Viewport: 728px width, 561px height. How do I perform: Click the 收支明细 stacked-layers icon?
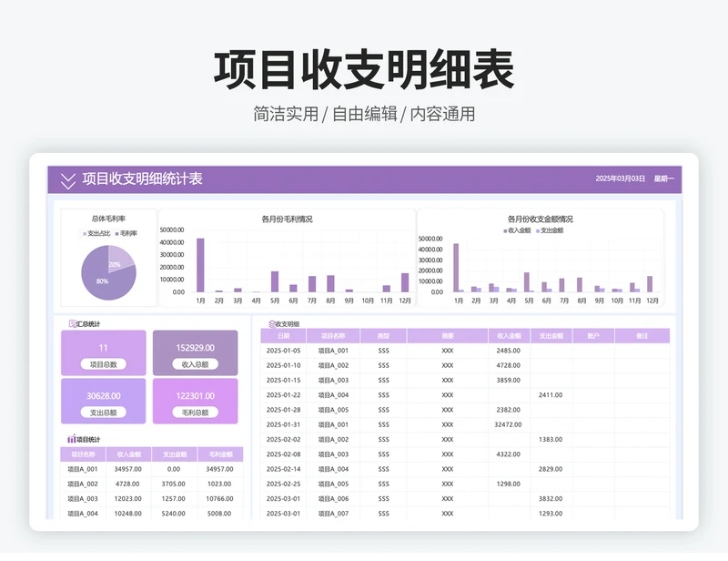pos(272,324)
